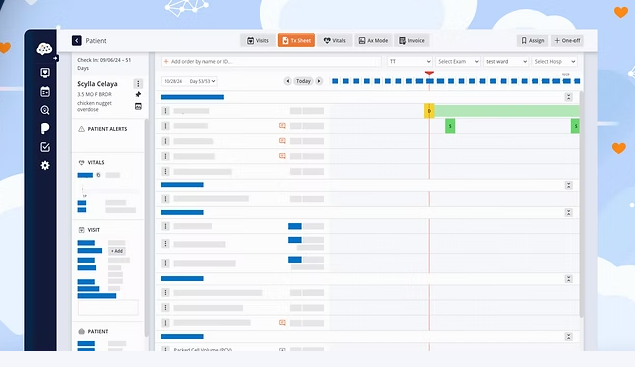
Task: Open the monitor board icon in sidebar
Action: (45, 73)
